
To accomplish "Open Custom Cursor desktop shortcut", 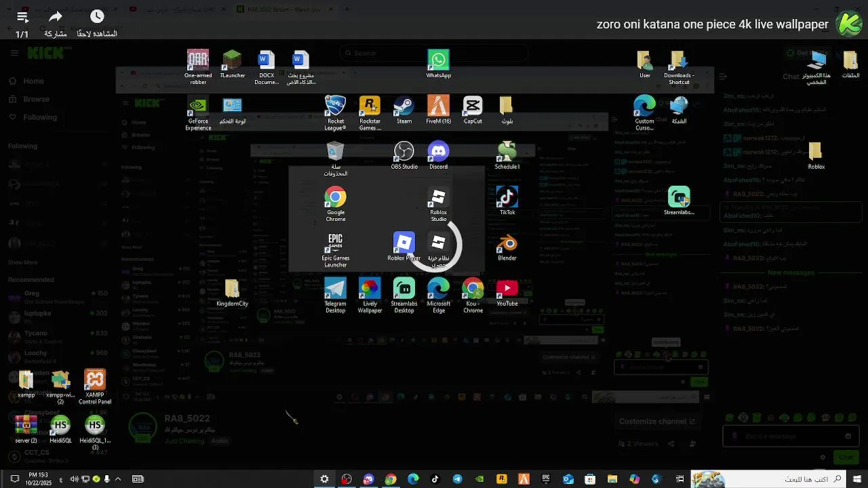I will point(644,113).
